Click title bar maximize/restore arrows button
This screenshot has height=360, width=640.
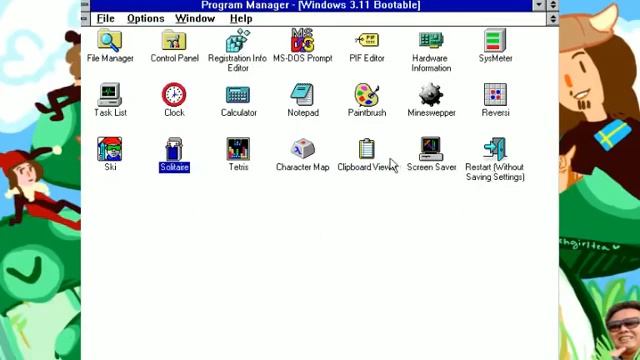(553, 5)
